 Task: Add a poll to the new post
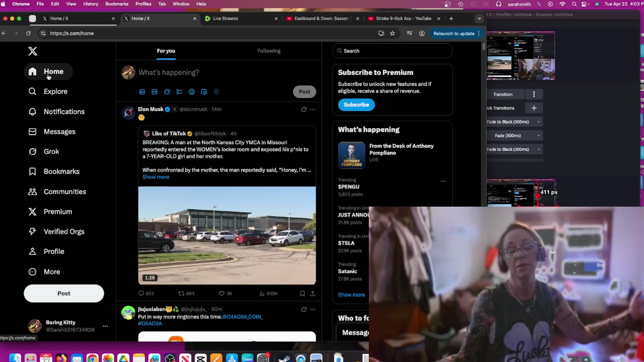[179, 92]
